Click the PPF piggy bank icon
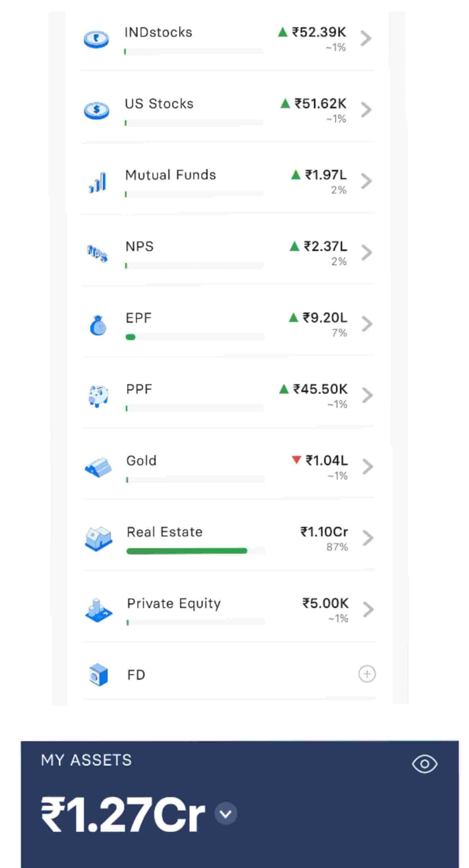The width and height of the screenshot is (469, 868). (98, 396)
